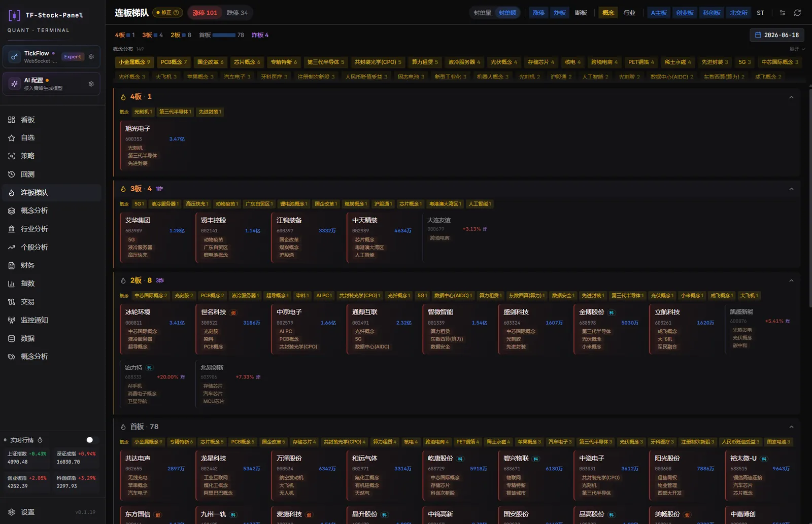Open TickFlow connection settings gear
This screenshot has width=812, height=524.
click(91, 56)
